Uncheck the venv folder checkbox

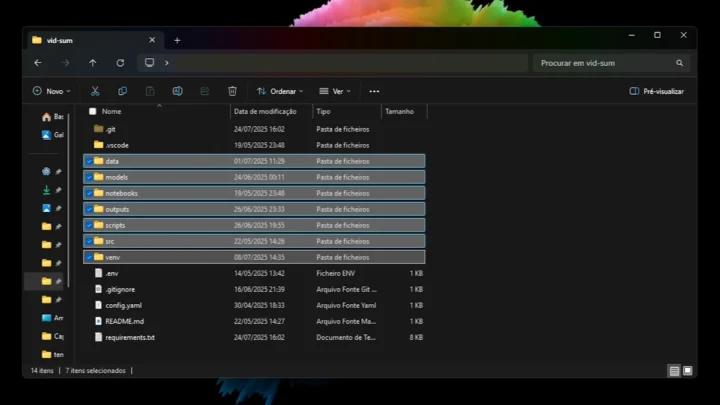click(x=89, y=257)
